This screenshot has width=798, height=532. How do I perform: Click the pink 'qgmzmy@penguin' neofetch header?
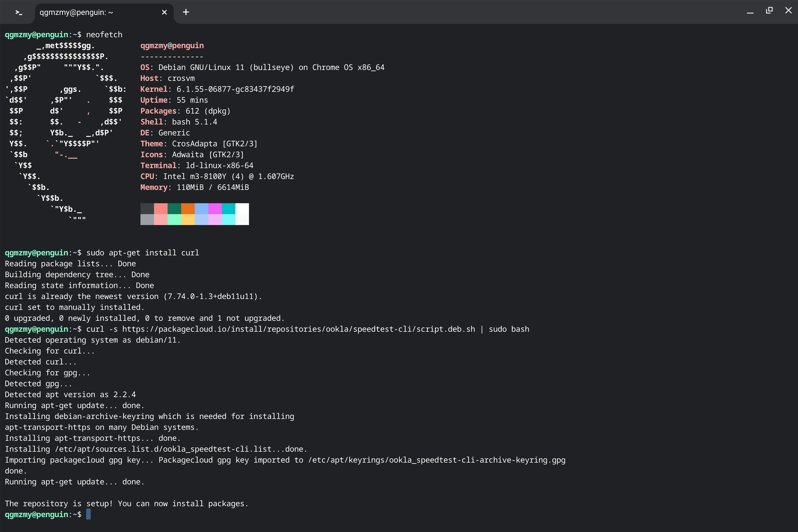[172, 45]
